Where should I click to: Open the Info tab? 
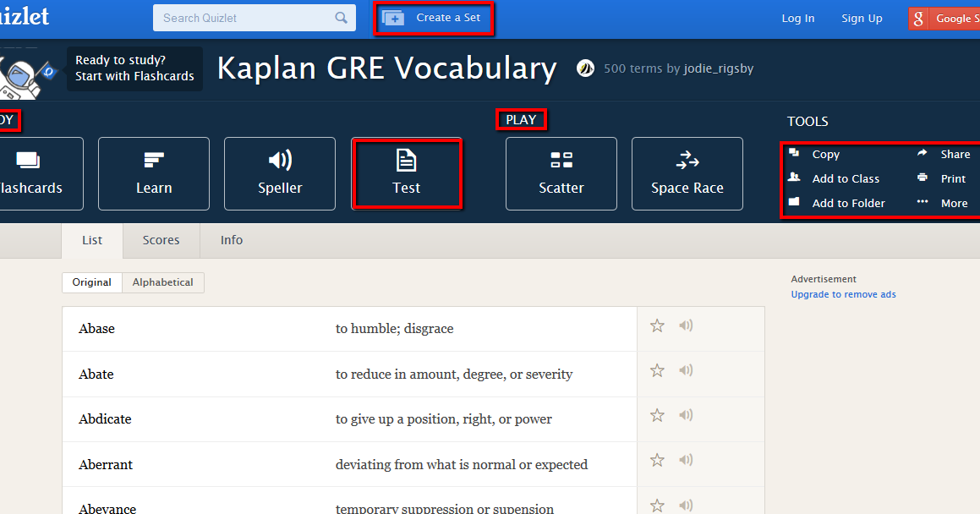tap(231, 240)
